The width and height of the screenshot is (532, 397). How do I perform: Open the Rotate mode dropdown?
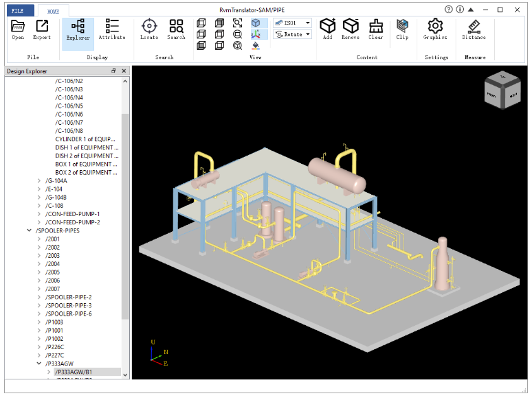308,35
